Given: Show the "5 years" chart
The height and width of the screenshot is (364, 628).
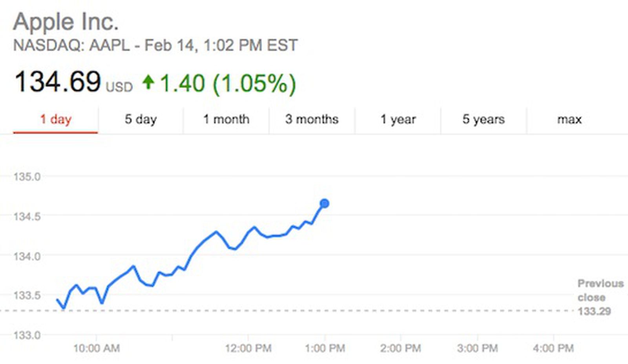Looking at the screenshot, I should (484, 119).
